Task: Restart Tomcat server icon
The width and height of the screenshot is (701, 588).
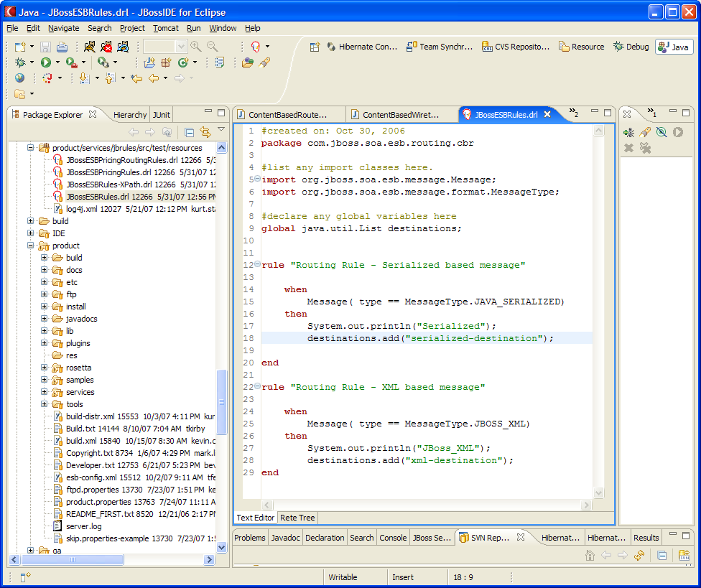Action: [123, 47]
